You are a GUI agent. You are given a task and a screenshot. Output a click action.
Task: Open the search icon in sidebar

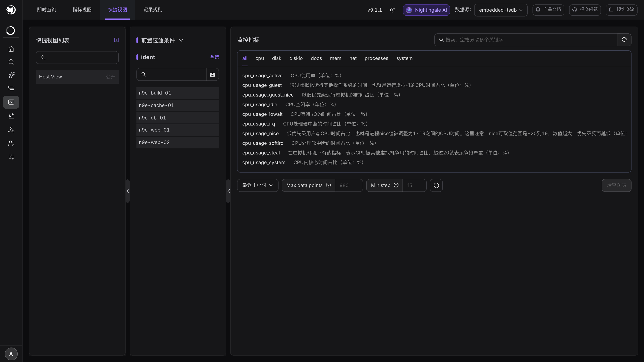pyautogui.click(x=11, y=62)
